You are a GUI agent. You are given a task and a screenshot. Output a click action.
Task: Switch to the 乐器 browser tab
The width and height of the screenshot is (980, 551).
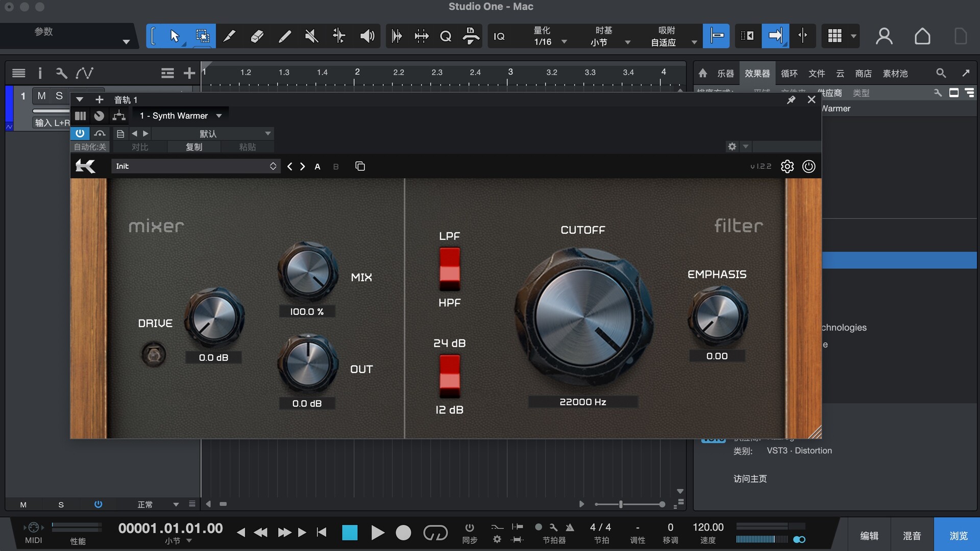(x=725, y=73)
